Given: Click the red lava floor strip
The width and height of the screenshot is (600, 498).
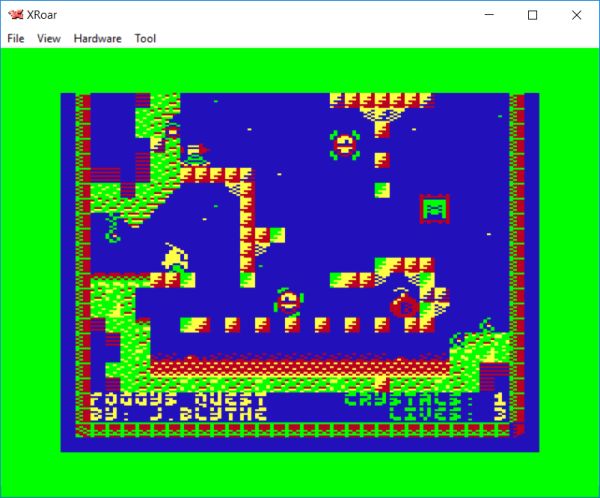Looking at the screenshot, I should tap(300, 367).
